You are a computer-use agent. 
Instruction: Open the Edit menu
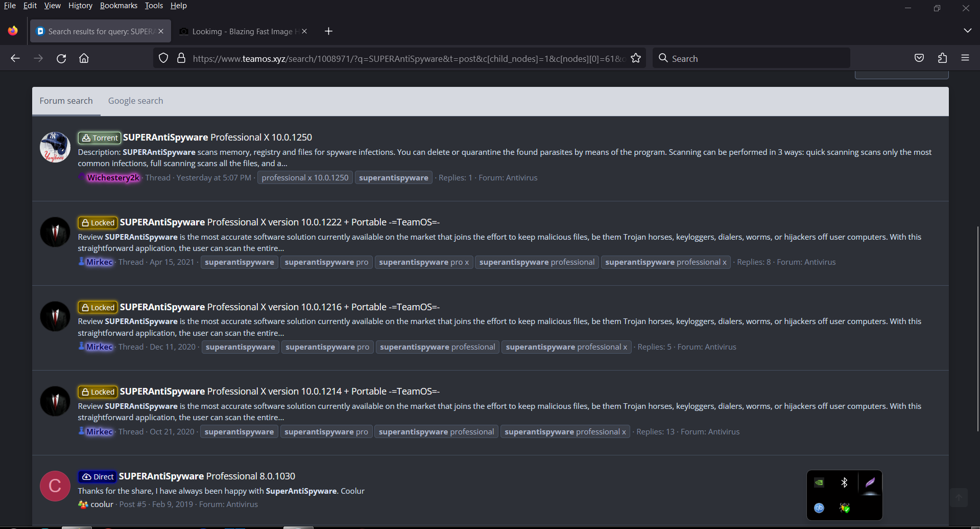(30, 6)
